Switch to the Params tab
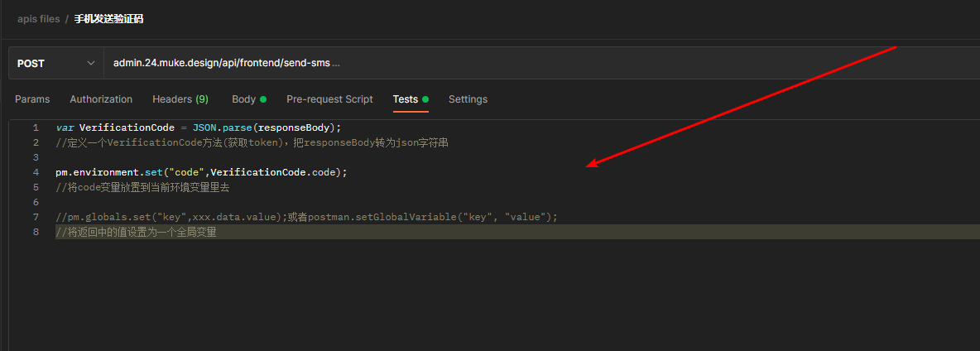This screenshot has width=980, height=351. (x=32, y=99)
